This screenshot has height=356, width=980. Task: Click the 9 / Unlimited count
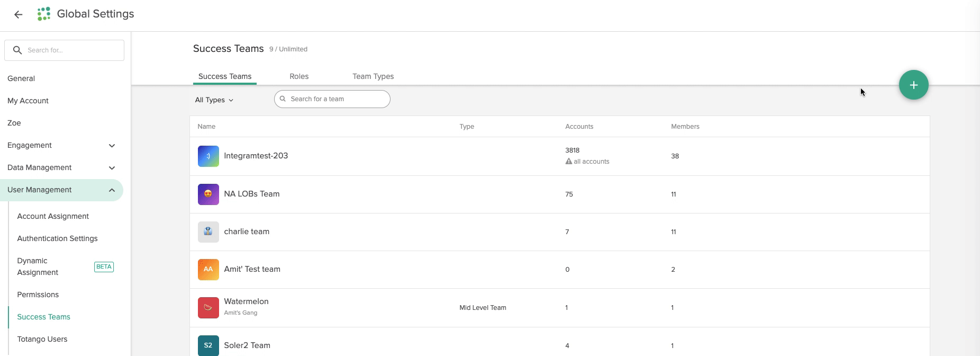288,49
